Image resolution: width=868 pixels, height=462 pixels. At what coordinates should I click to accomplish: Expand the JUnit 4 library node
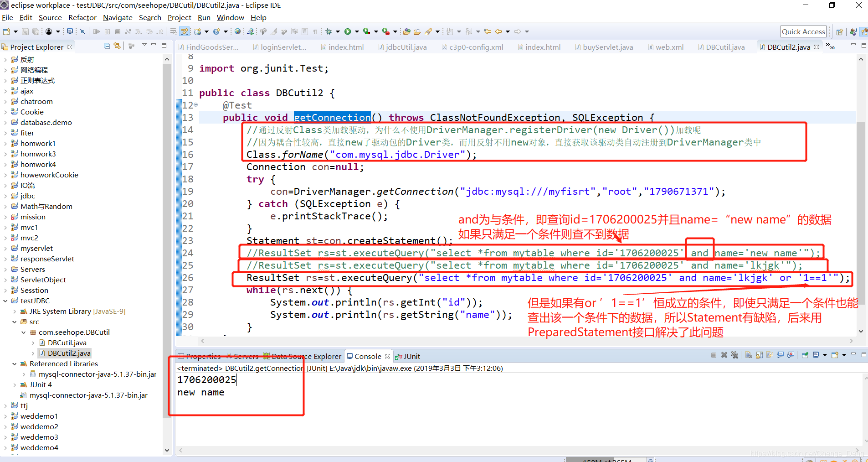15,385
